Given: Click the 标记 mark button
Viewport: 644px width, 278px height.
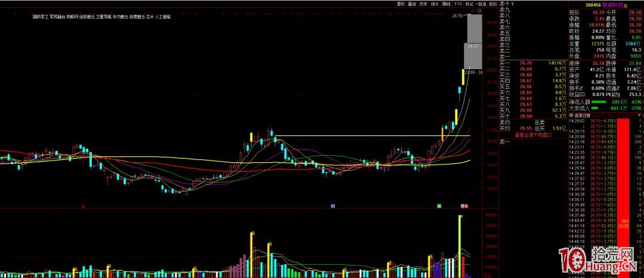Looking at the screenshot, I should [x=469, y=4].
